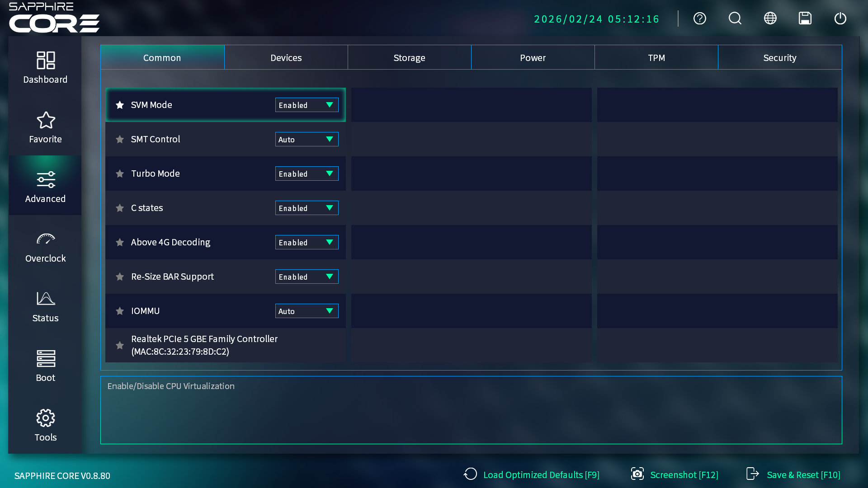Click the help question mark icon
868x488 pixels.
click(x=700, y=19)
